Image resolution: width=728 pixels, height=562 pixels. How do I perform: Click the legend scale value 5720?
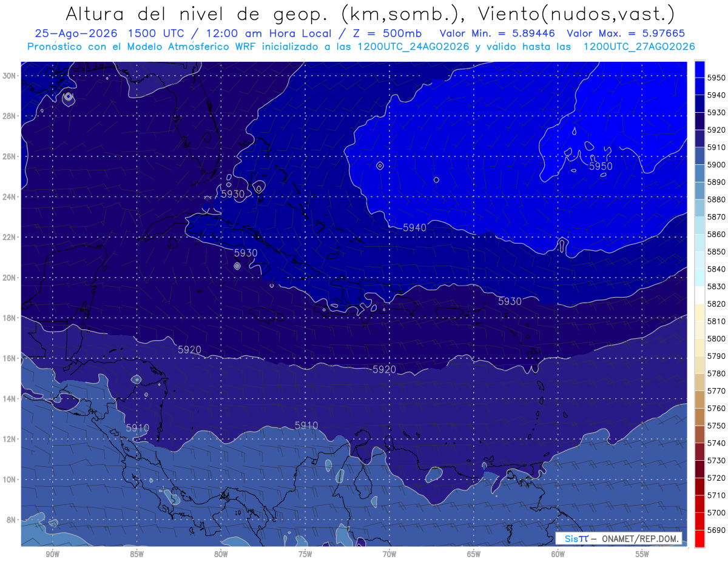(x=716, y=478)
